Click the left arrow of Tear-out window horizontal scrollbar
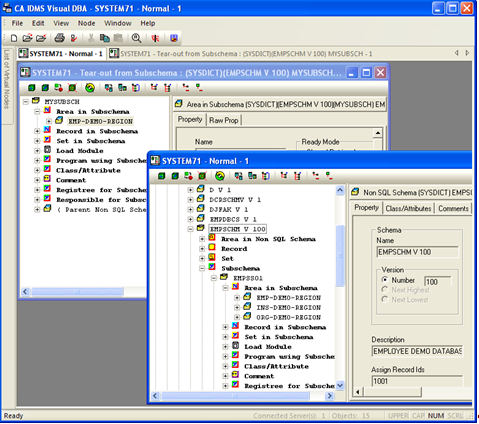 25,292
